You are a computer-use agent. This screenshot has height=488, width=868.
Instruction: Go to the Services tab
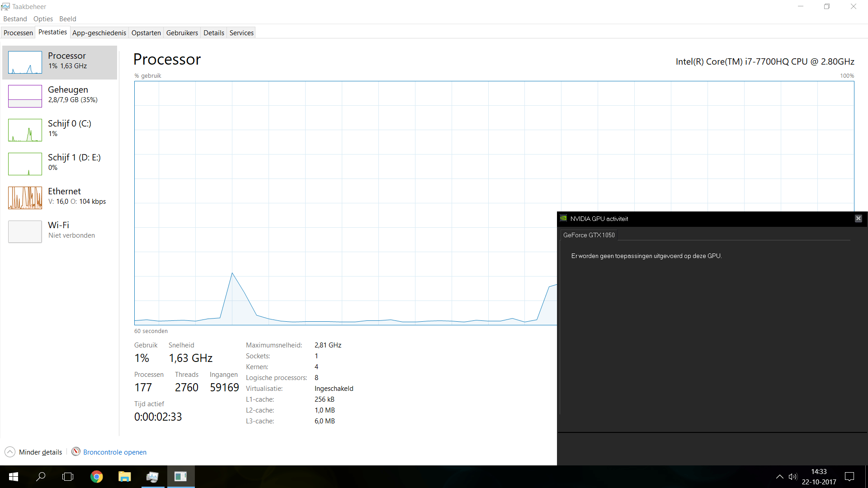pyautogui.click(x=241, y=33)
